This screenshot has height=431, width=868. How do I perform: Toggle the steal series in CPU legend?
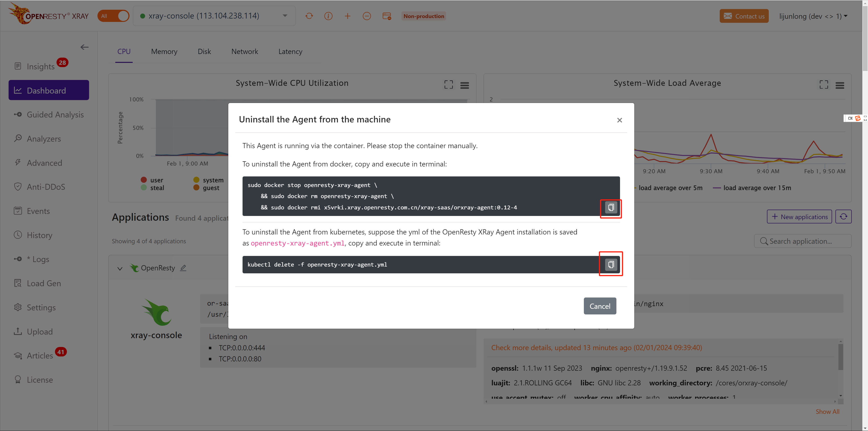coord(153,188)
